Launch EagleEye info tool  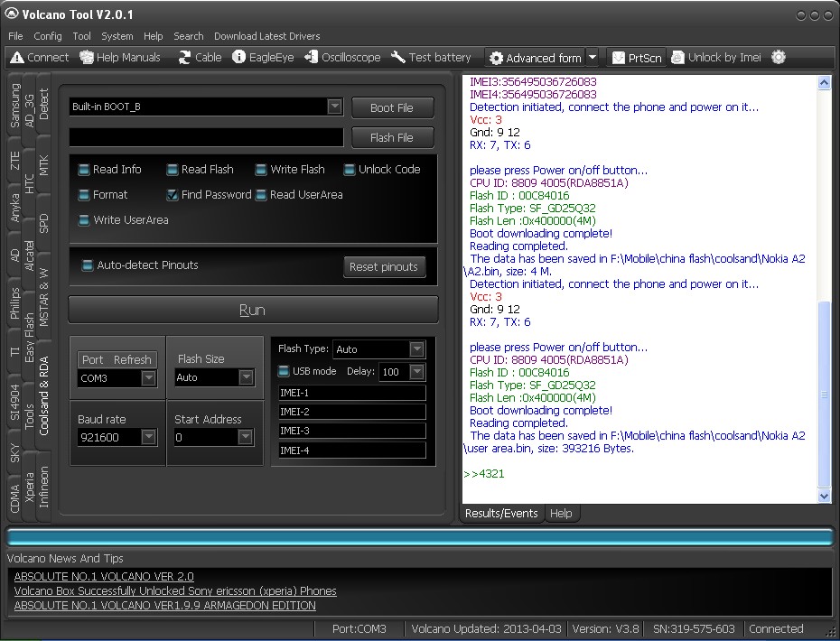(x=263, y=57)
